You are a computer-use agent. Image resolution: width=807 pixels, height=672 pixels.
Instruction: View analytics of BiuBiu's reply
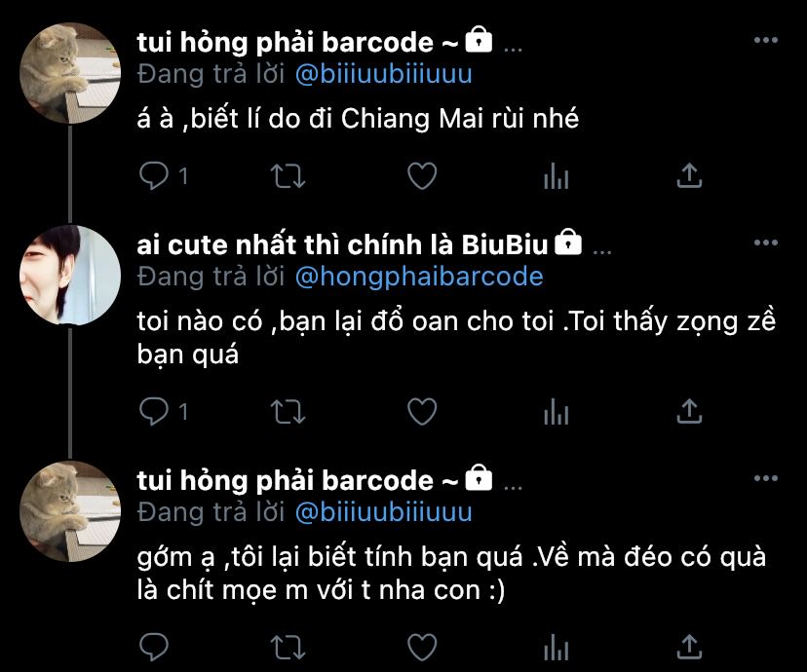tap(556, 411)
